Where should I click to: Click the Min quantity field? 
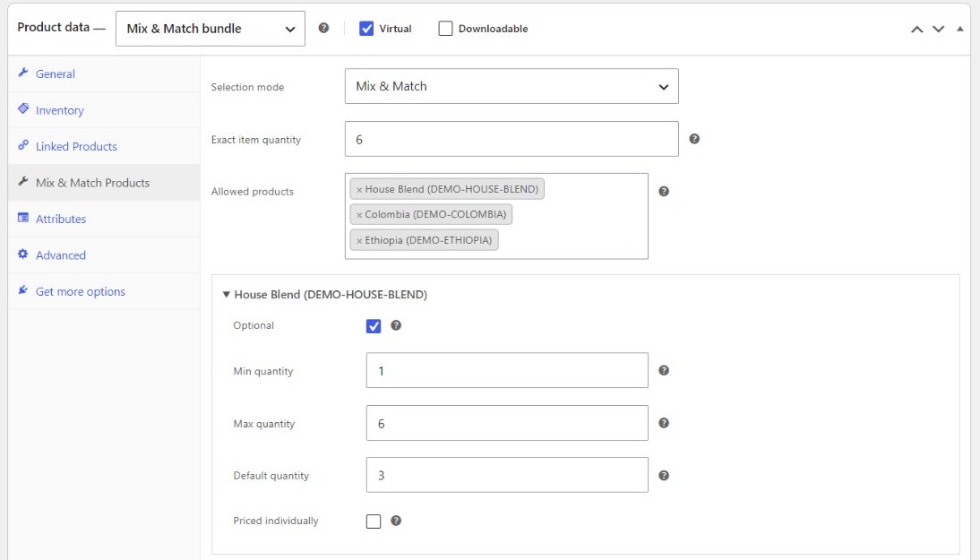[x=507, y=370]
